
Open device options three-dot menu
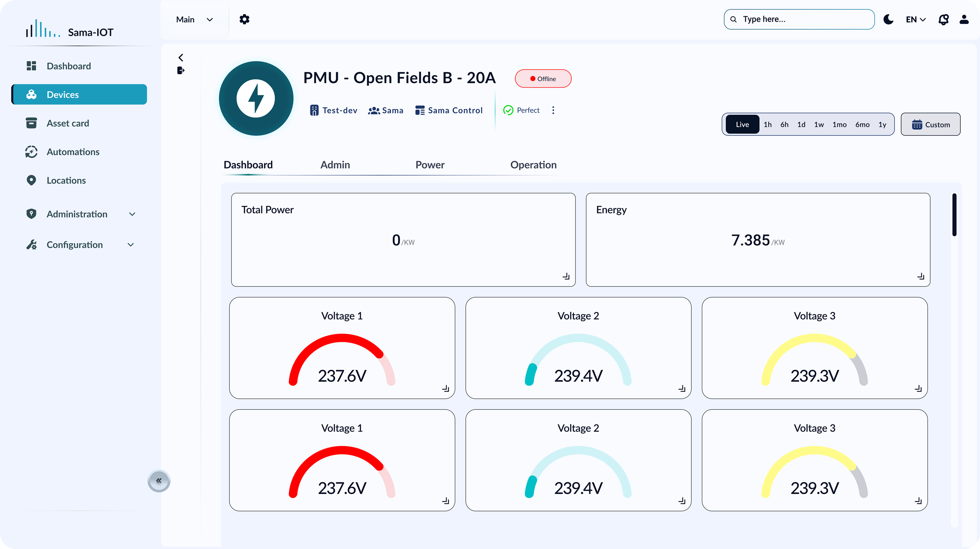click(x=553, y=110)
